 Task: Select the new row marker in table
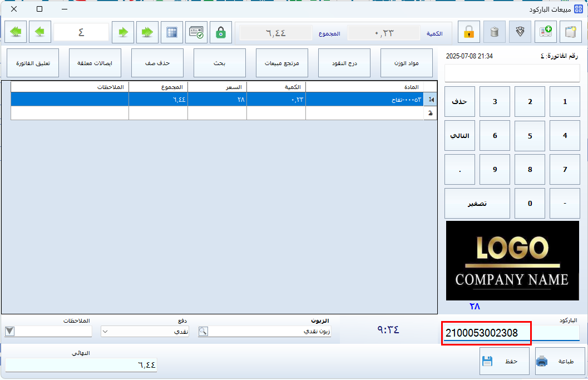point(431,113)
